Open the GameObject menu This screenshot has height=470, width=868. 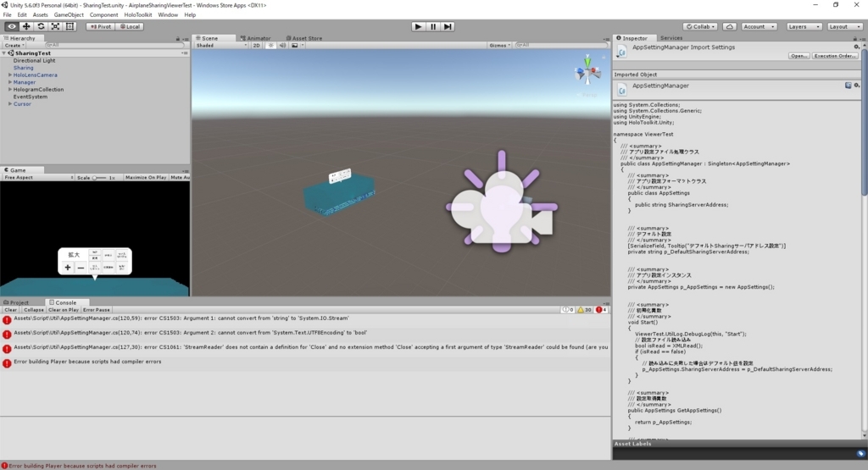click(69, 15)
